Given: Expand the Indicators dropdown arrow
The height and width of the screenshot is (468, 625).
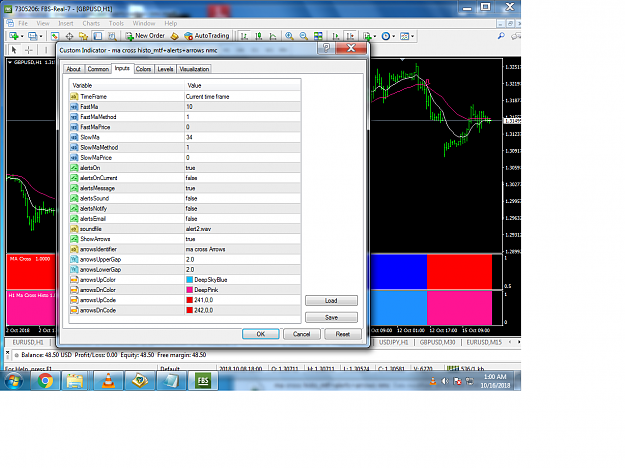Looking at the screenshot, I should click(375, 36).
